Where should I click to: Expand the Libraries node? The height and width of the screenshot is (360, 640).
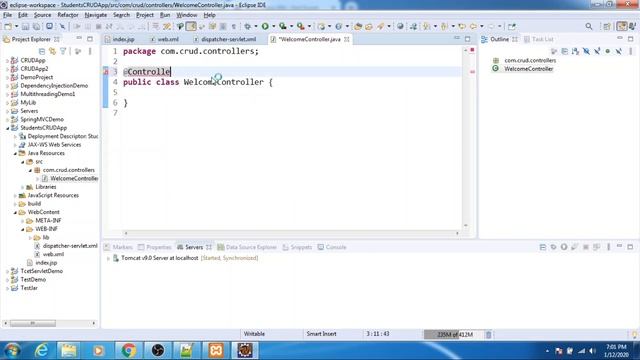click(23, 187)
